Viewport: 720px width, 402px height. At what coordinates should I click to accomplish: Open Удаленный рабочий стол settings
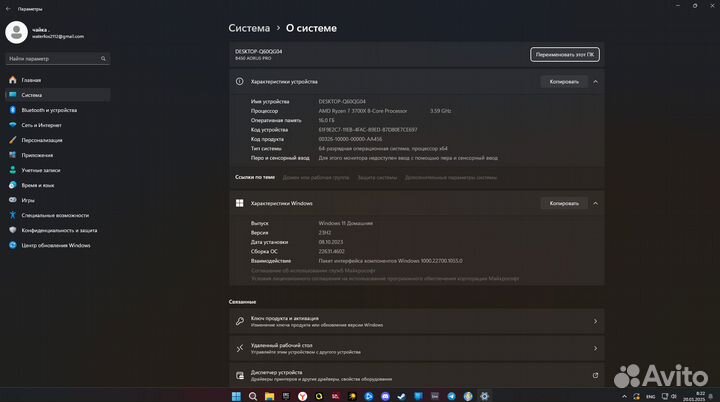416,349
